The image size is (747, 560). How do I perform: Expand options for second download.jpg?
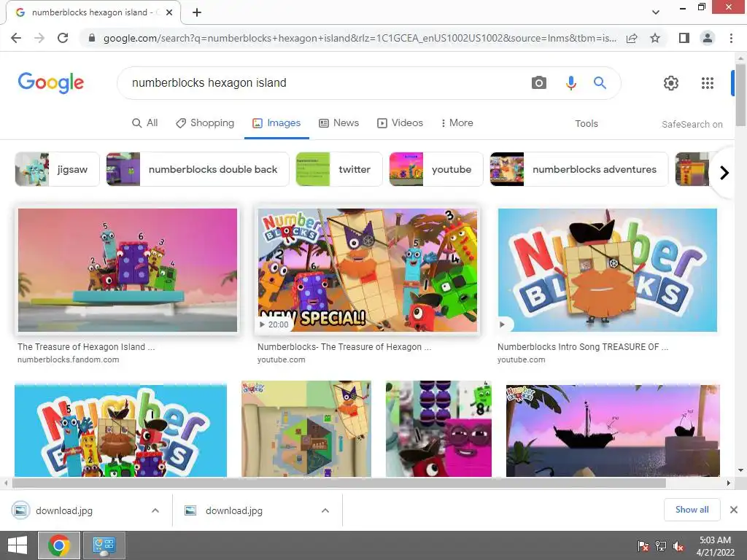(x=325, y=510)
